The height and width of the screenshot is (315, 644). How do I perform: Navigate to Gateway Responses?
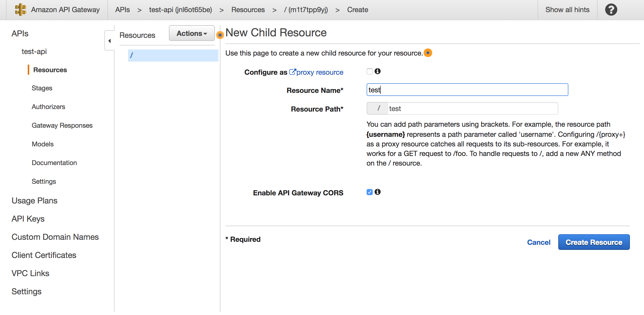62,125
